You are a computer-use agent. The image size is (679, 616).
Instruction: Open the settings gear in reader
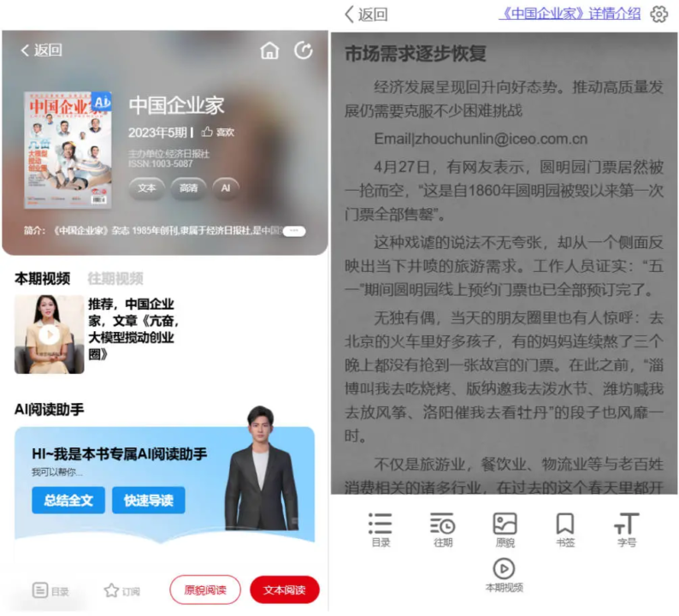point(658,14)
